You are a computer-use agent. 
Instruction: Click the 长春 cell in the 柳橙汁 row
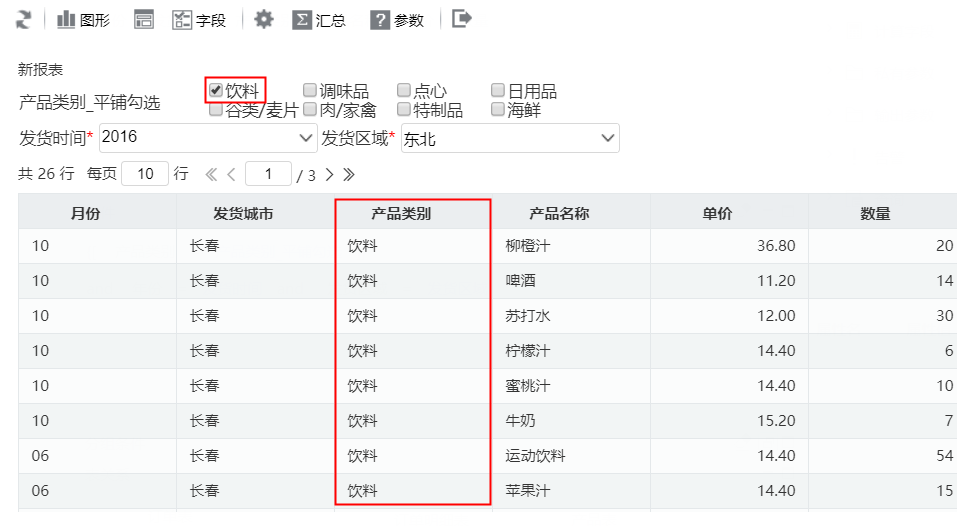(255, 246)
